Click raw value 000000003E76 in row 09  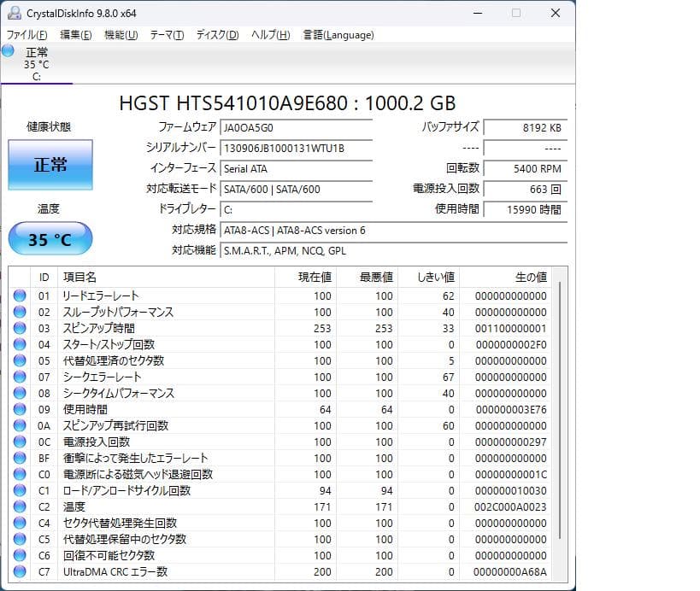pos(511,410)
